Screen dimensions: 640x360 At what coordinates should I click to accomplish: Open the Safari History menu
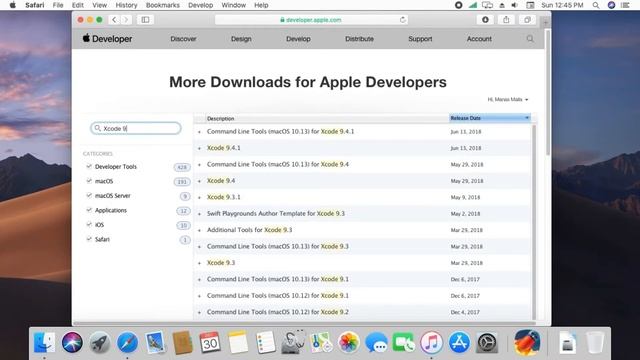click(126, 5)
